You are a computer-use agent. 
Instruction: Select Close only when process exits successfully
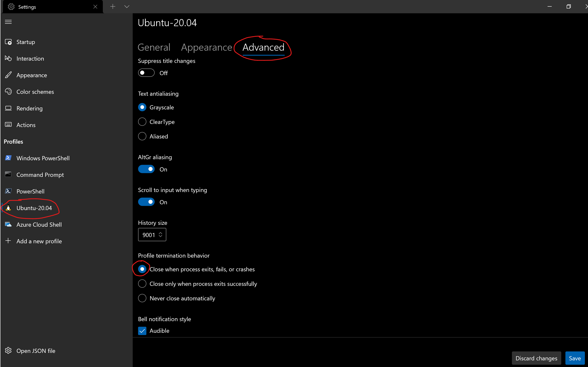click(x=142, y=284)
